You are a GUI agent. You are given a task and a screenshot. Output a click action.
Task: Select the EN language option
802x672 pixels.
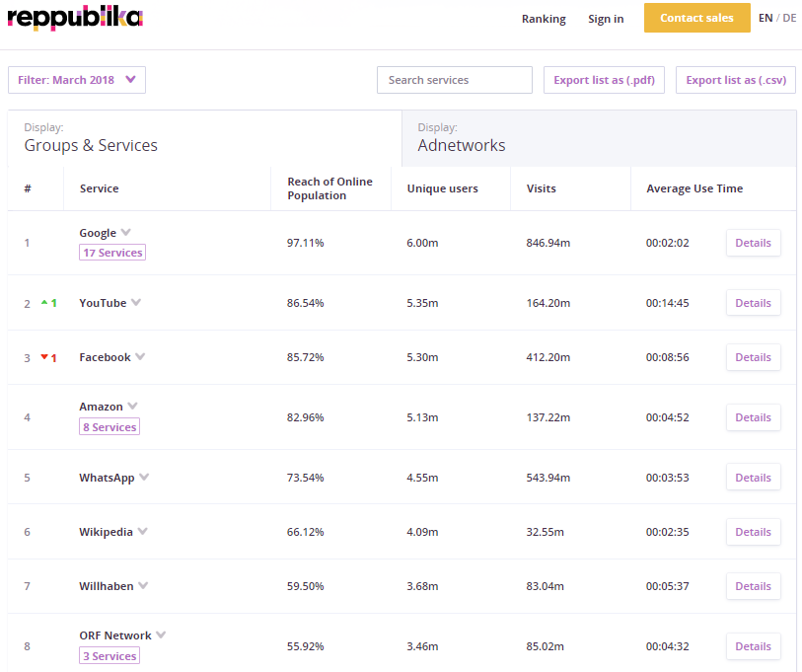click(766, 18)
